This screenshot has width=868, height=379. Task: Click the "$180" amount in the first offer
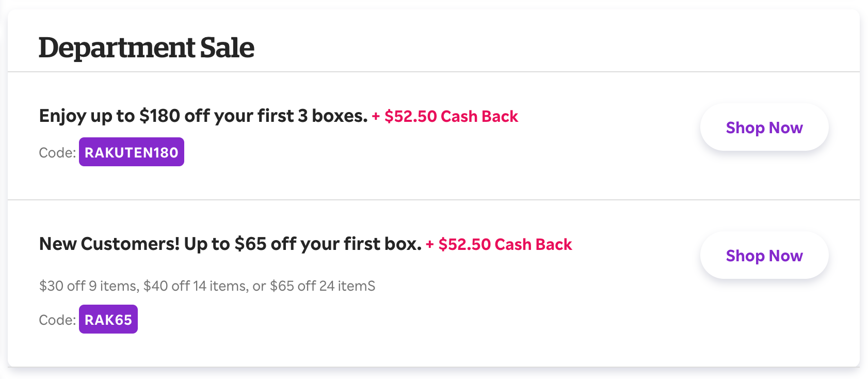coord(159,116)
